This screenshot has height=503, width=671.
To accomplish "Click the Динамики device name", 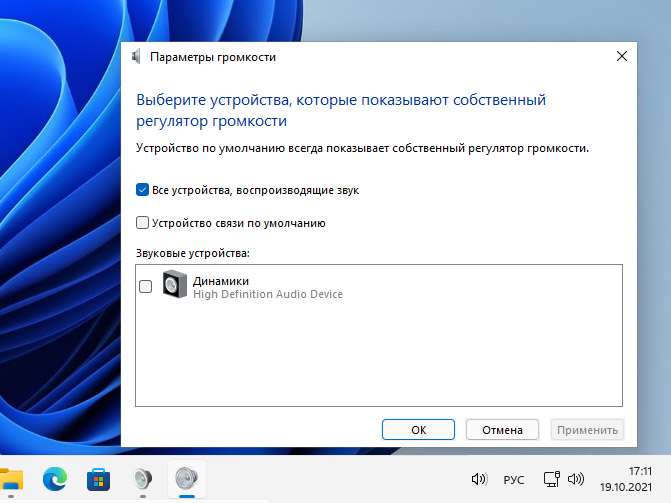I will (x=221, y=281).
